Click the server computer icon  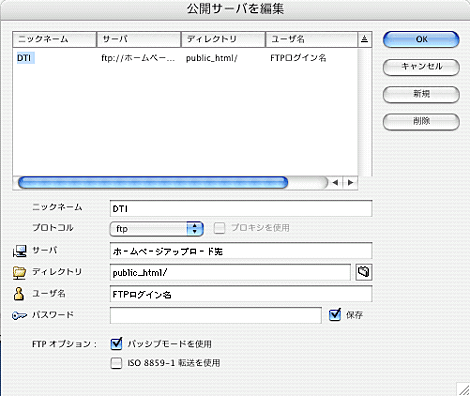coord(19,251)
